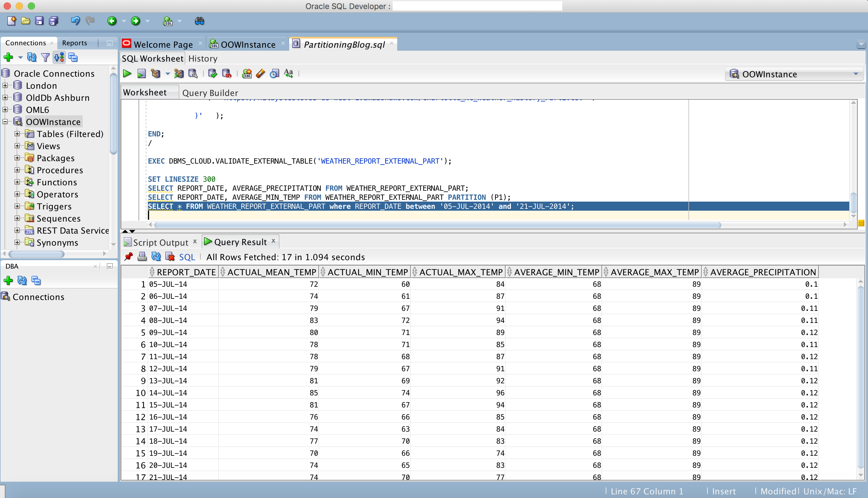Click the REPORT_DATE column header
The width and height of the screenshot is (868, 498).
click(x=186, y=272)
